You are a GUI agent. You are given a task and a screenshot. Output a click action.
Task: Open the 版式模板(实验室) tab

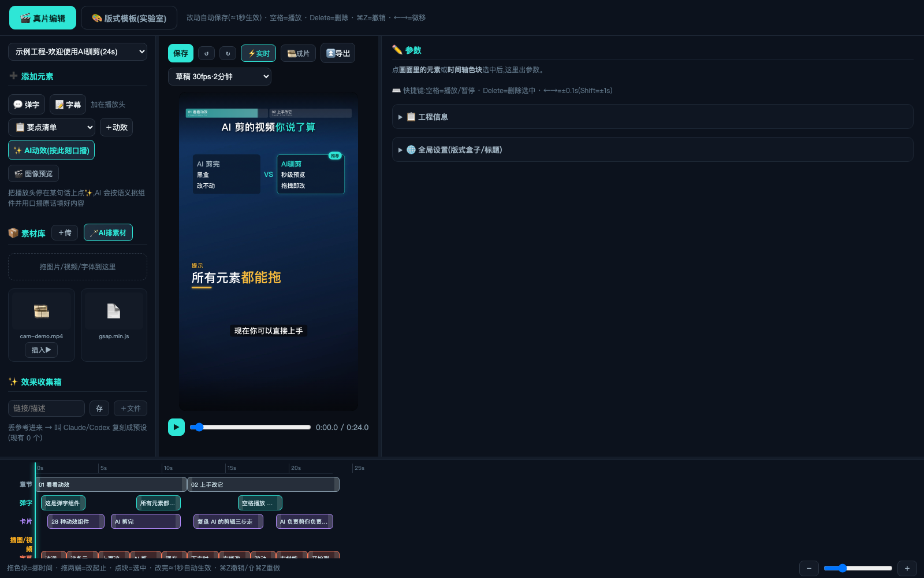pyautogui.click(x=129, y=18)
